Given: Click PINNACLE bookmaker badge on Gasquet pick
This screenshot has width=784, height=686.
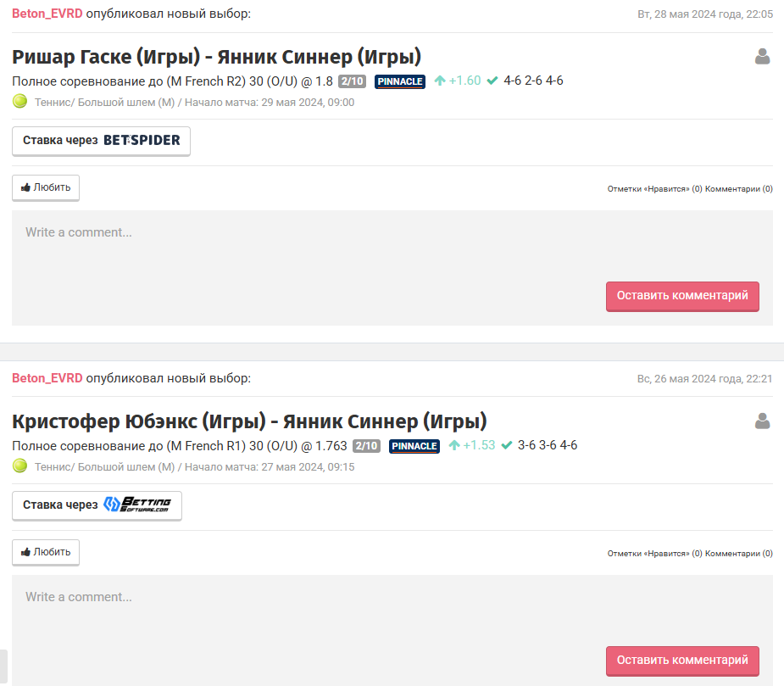Looking at the screenshot, I should point(400,81).
